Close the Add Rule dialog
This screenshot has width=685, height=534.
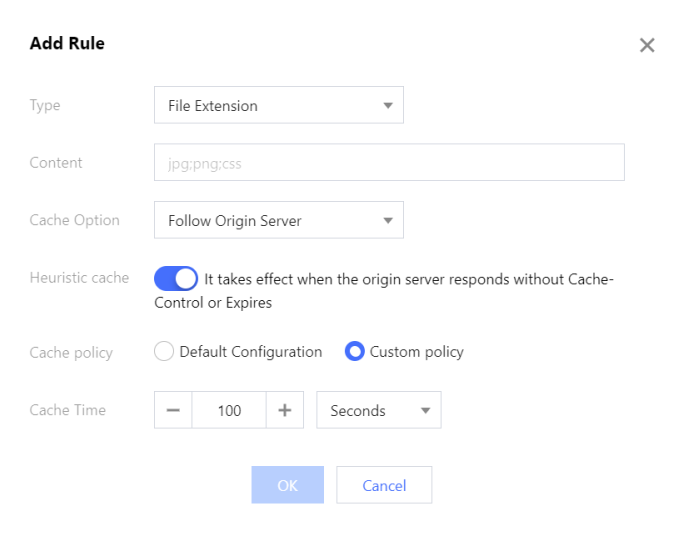647,45
